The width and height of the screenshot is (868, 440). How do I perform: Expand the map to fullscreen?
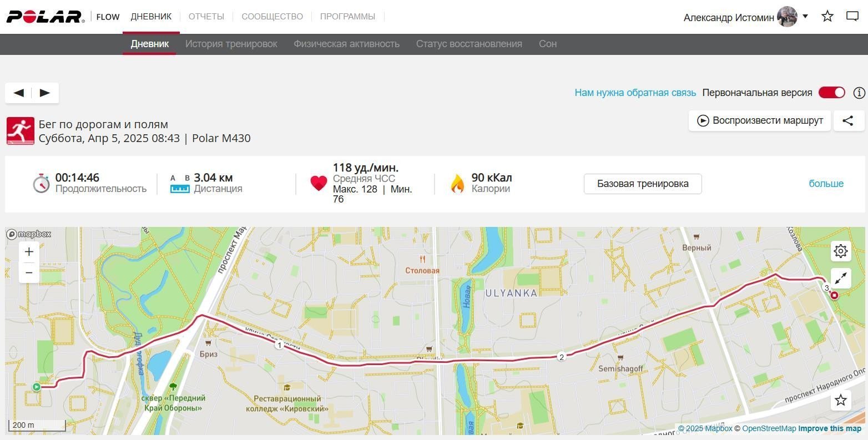pyautogui.click(x=841, y=279)
